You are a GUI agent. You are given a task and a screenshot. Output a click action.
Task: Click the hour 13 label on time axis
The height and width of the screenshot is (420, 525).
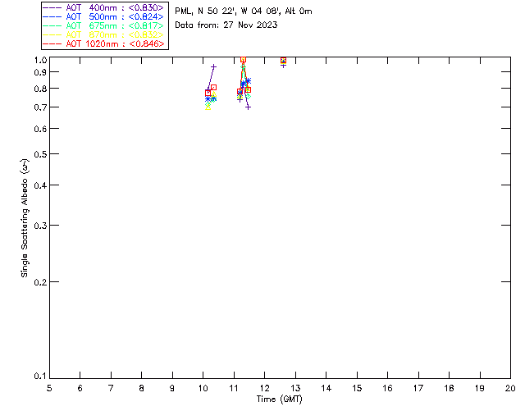295,388
